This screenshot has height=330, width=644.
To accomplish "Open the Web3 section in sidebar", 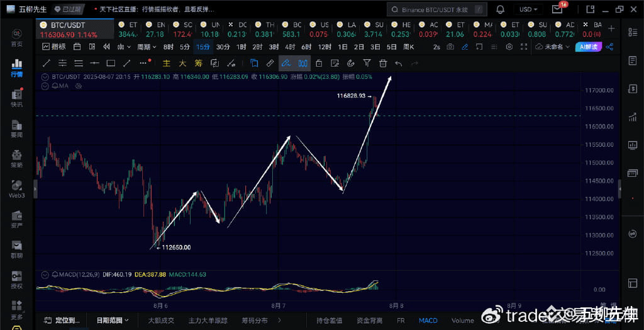I will 17,189.
